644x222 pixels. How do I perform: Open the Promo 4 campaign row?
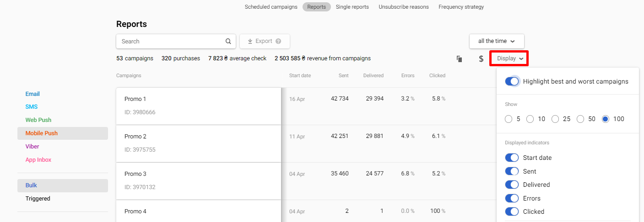[199, 211]
